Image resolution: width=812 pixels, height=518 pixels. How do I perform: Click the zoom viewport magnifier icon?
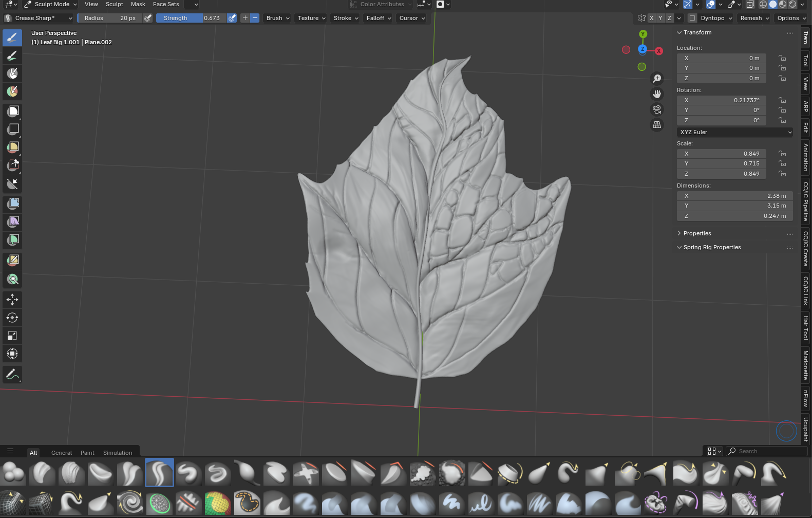(657, 79)
